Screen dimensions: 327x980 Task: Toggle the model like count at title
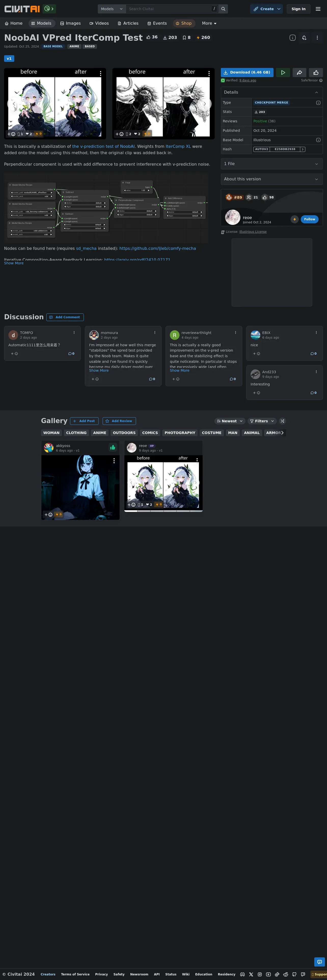(152, 37)
